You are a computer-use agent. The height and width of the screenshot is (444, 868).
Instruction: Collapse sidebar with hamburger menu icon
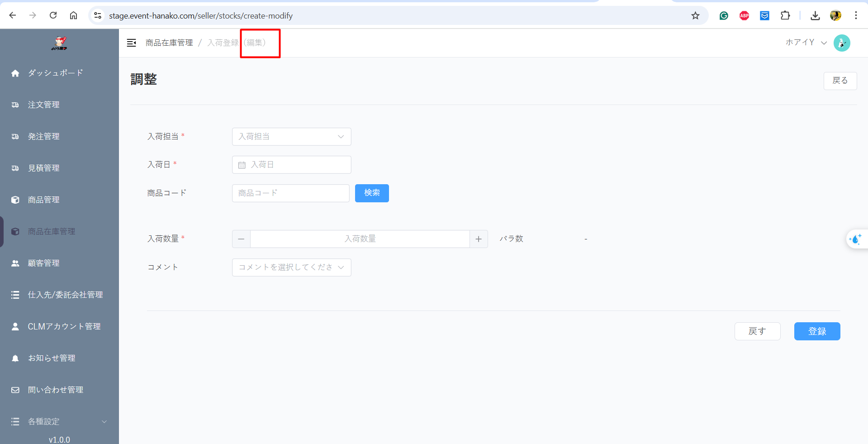click(132, 43)
